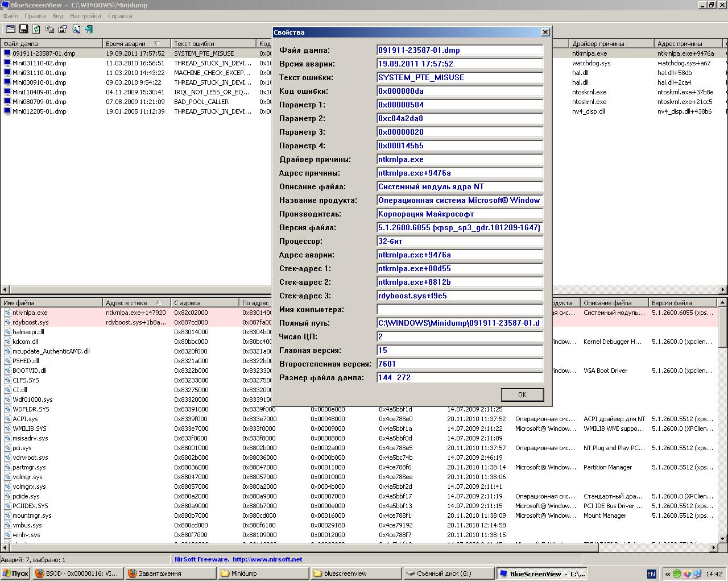Open the 'Настройки' menu
The width and height of the screenshot is (728, 582).
click(x=85, y=16)
